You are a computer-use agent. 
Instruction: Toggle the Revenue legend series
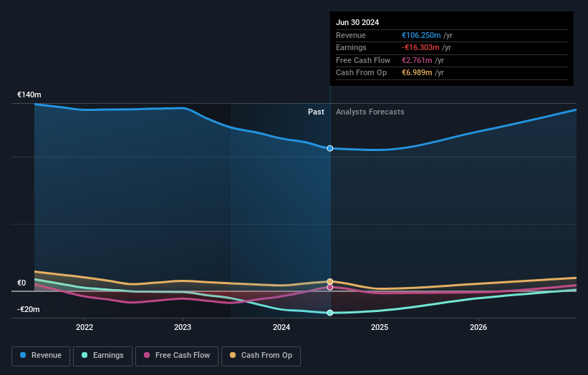41,356
